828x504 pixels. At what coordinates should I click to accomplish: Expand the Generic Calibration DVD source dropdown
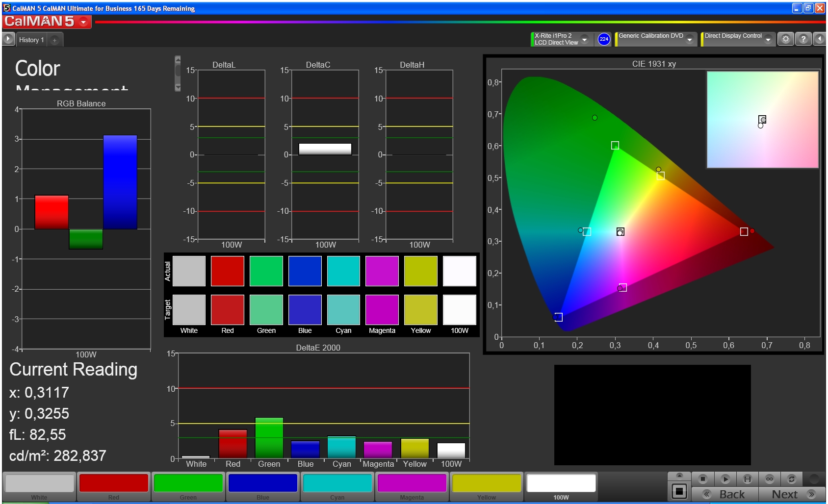tap(690, 39)
